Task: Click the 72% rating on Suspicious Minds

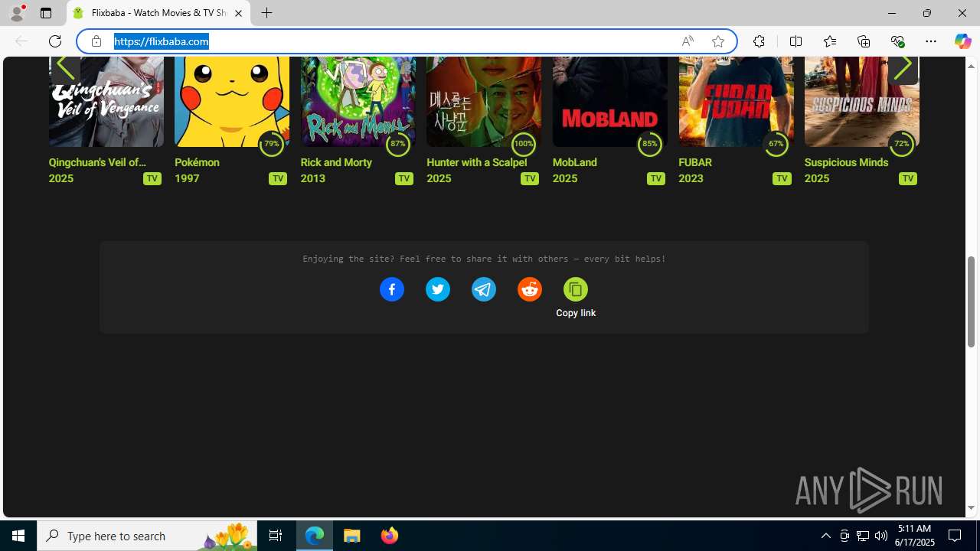Action: 901,143
